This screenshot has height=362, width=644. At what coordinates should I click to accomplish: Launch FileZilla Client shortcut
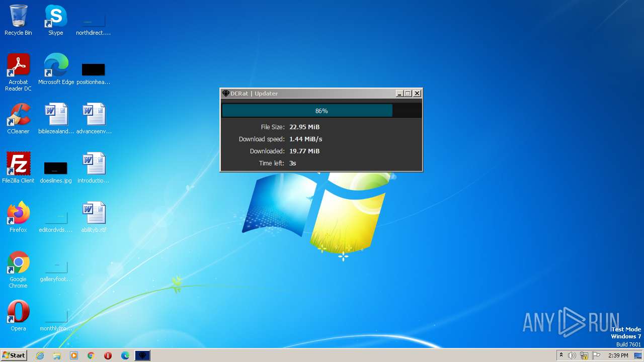(x=18, y=168)
